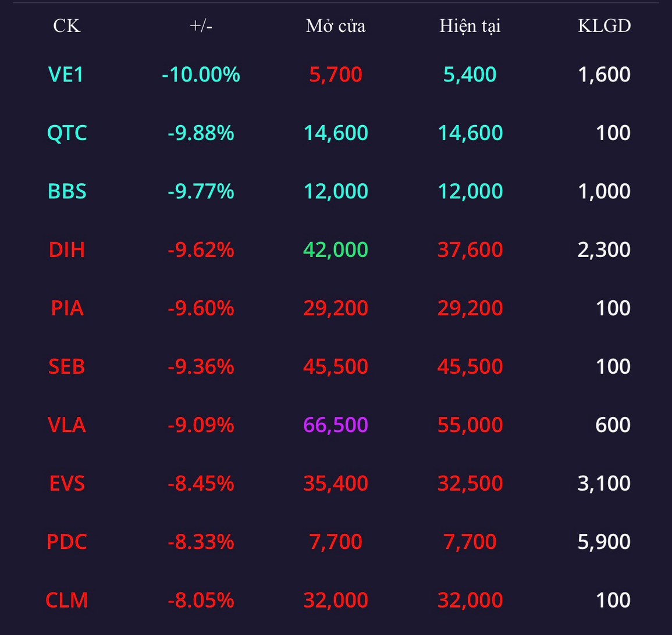
Task: Sort by the +/- column header
Action: click(x=201, y=26)
